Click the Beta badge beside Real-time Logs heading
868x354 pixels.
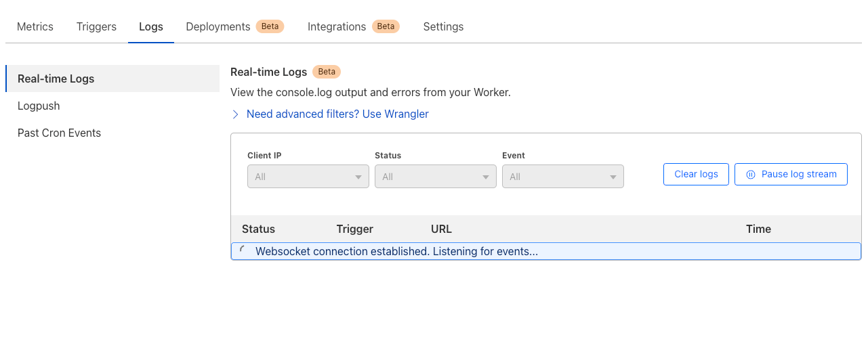coord(327,72)
